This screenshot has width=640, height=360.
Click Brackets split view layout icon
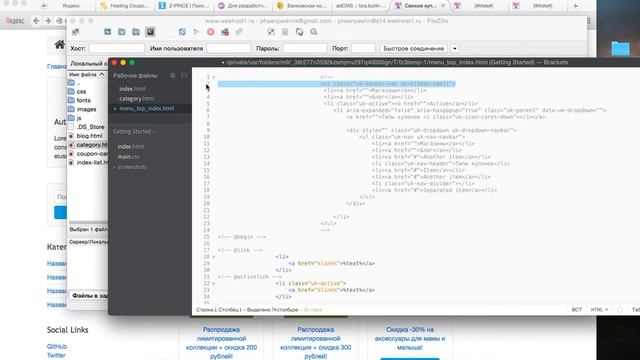[184, 76]
